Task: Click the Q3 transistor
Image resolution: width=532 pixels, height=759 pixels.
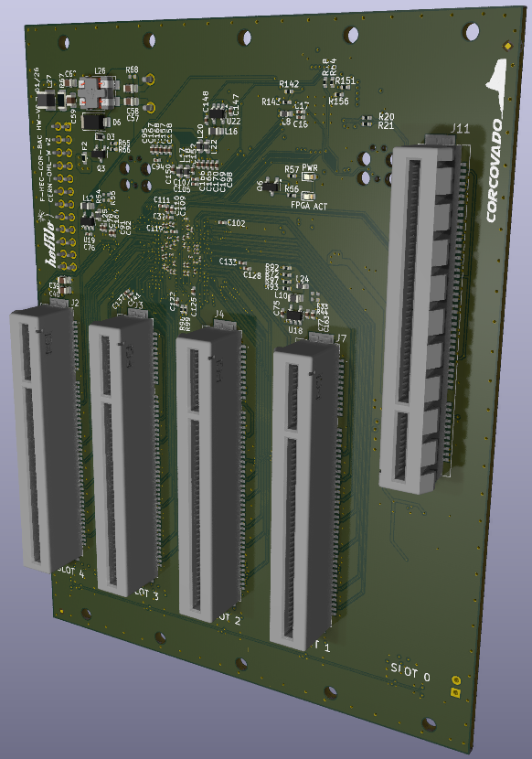Action: (100, 154)
